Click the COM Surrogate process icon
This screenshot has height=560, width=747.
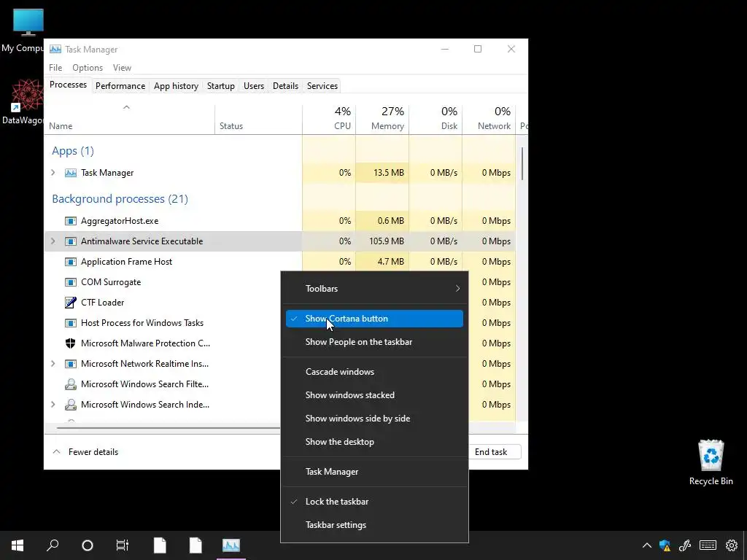(71, 282)
